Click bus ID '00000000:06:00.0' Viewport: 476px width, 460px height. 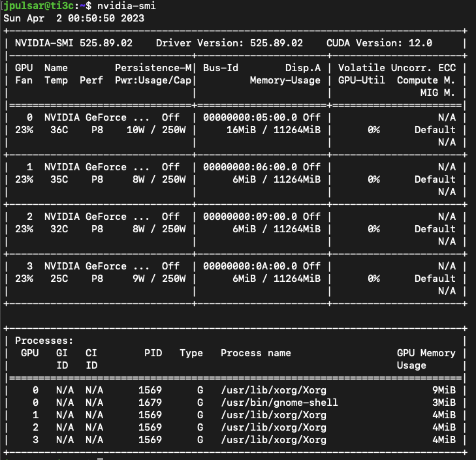pos(250,167)
